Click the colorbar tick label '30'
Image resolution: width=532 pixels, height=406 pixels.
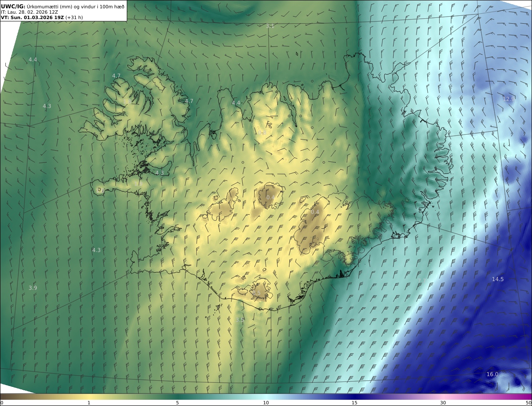[443, 403]
